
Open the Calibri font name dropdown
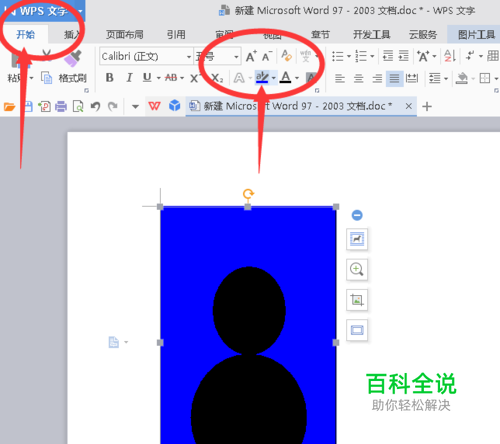tap(189, 57)
